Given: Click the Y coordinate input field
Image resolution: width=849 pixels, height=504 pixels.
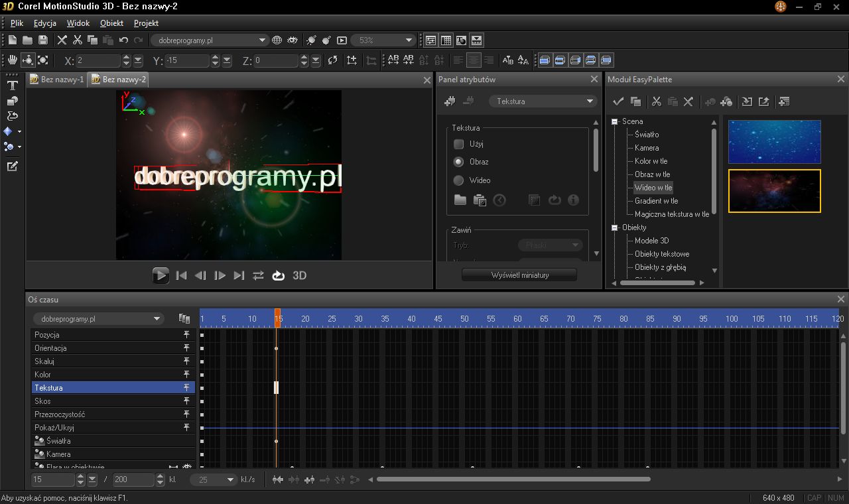Looking at the screenshot, I should tap(188, 60).
